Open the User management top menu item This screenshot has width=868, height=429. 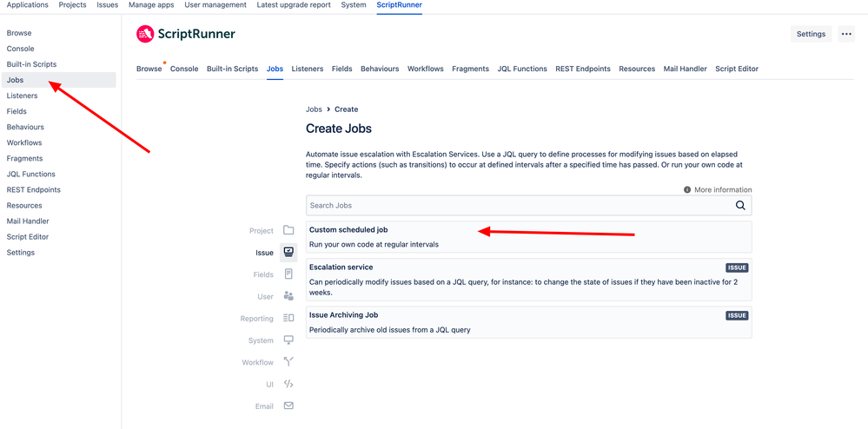click(215, 5)
